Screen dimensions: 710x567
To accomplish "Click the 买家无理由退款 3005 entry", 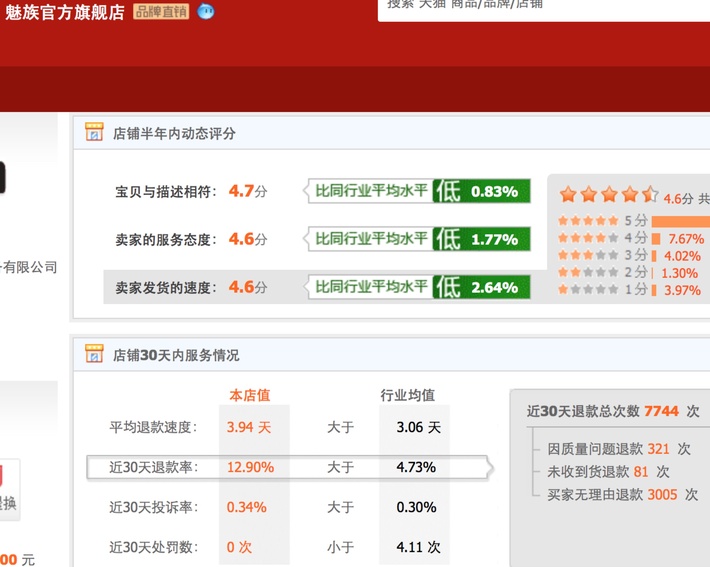I will pyautogui.click(x=623, y=494).
